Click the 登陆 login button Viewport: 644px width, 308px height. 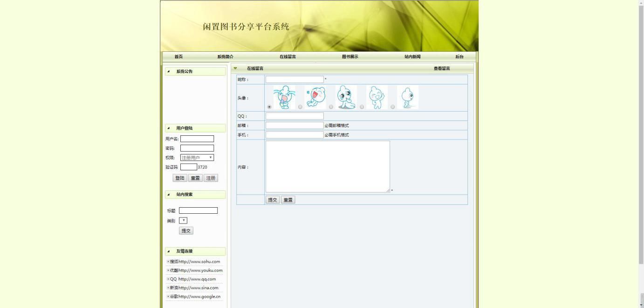click(180, 178)
